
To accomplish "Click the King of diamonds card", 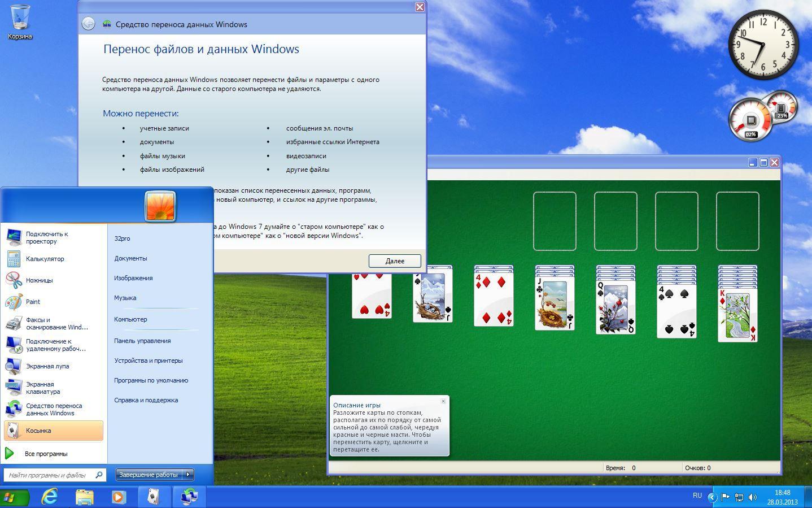I will pyautogui.click(x=737, y=316).
